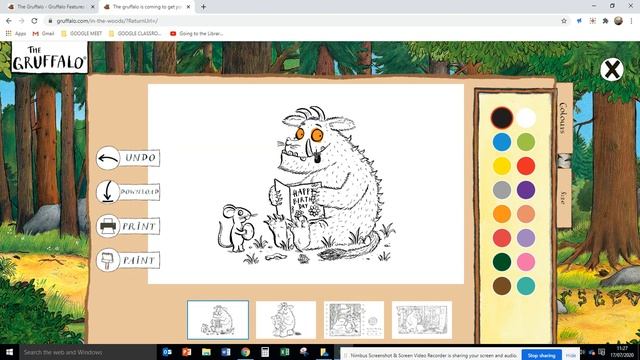
Task: Click the white colouring canvas
Action: pyautogui.click(x=306, y=184)
